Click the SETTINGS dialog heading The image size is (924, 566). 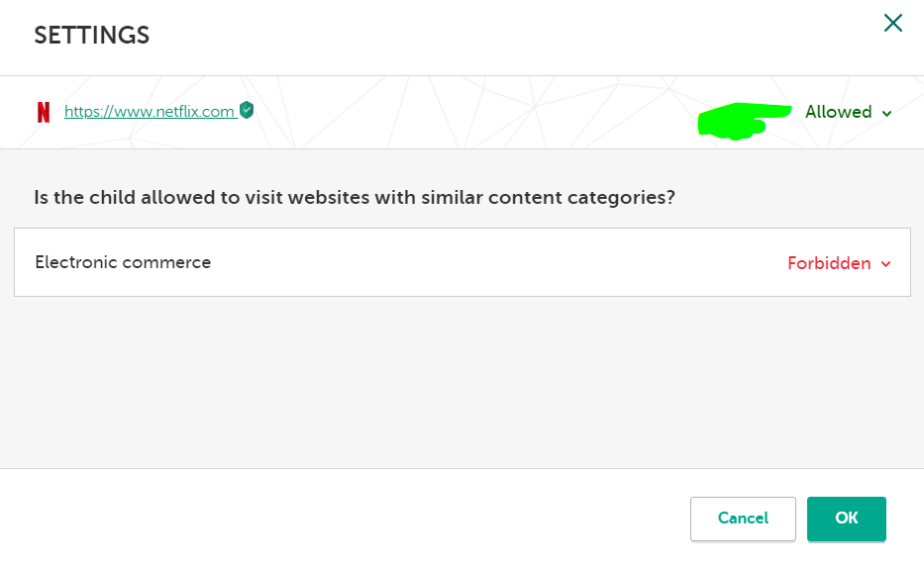[x=92, y=36]
